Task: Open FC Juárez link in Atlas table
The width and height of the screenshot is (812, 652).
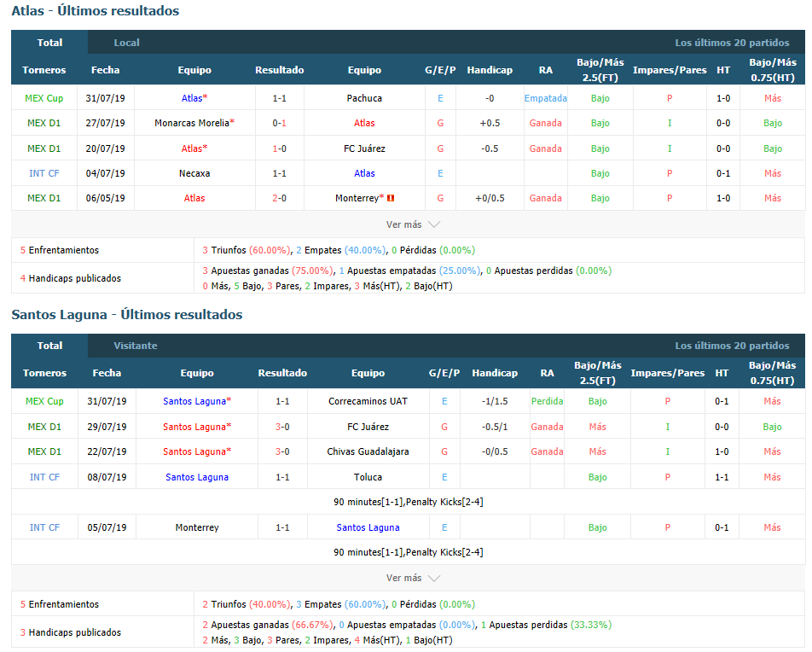Action: pyautogui.click(x=364, y=148)
